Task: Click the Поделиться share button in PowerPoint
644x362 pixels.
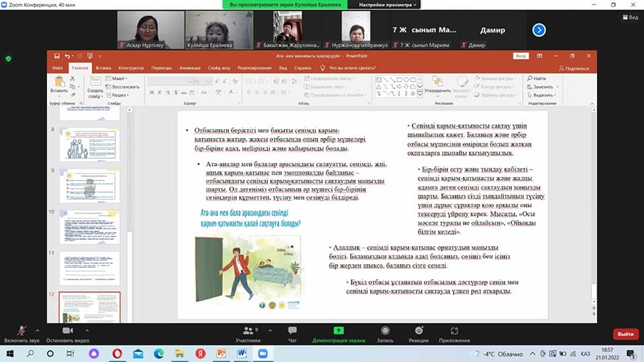Action: coord(574,68)
